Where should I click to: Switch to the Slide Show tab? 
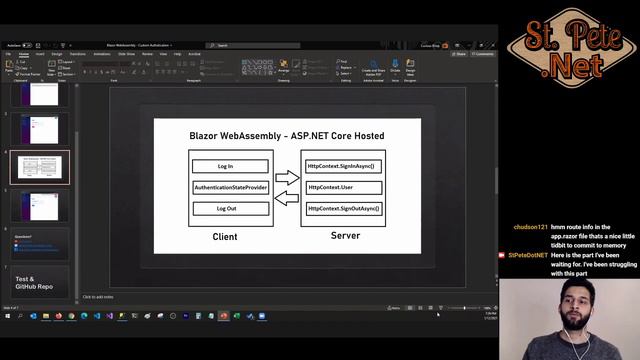[x=127, y=54]
